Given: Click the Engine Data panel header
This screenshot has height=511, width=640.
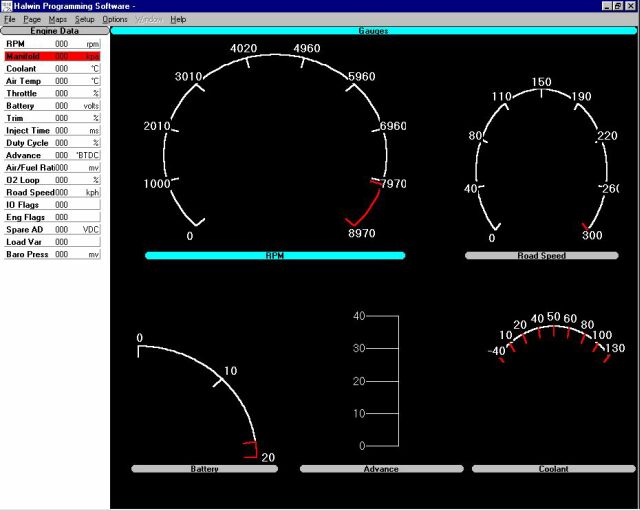Looking at the screenshot, I should point(53,31).
